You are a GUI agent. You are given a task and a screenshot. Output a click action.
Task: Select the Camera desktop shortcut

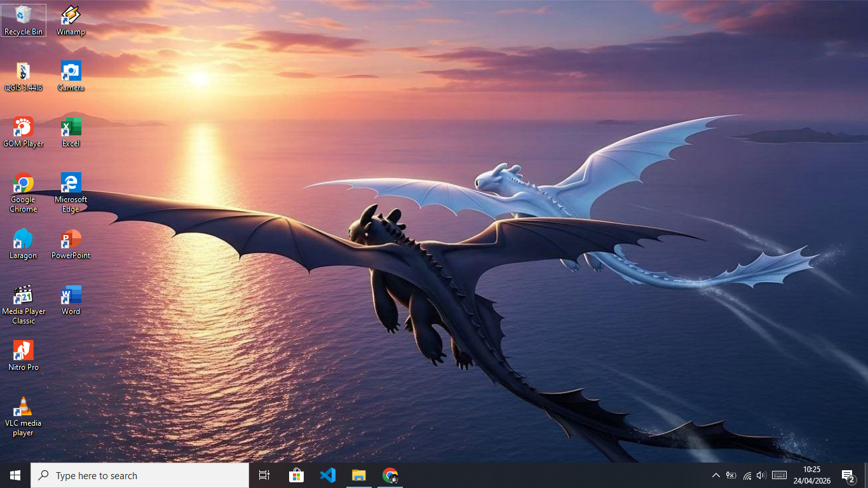tap(71, 76)
